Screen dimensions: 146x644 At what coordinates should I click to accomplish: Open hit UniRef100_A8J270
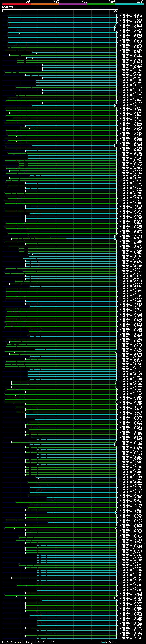pyautogui.click(x=131, y=17)
